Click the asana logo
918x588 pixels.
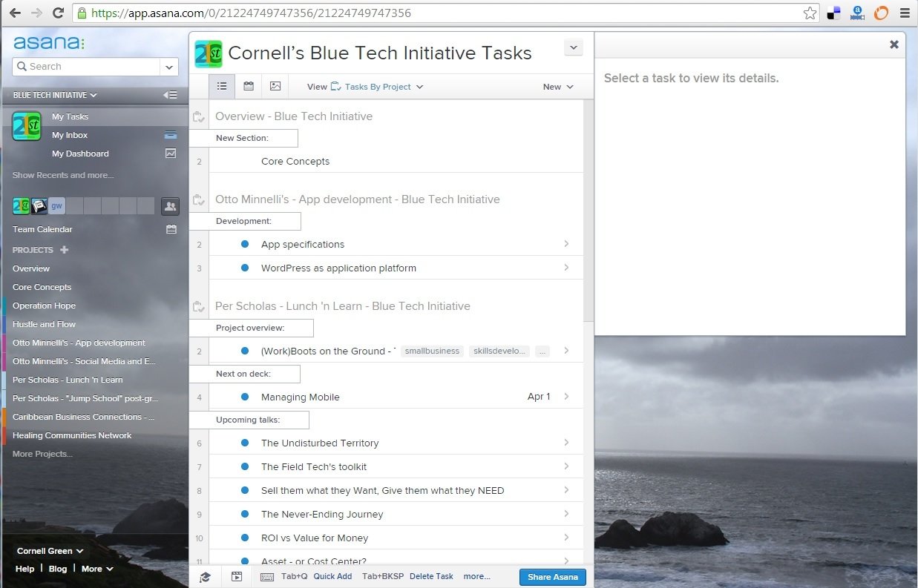(49, 42)
